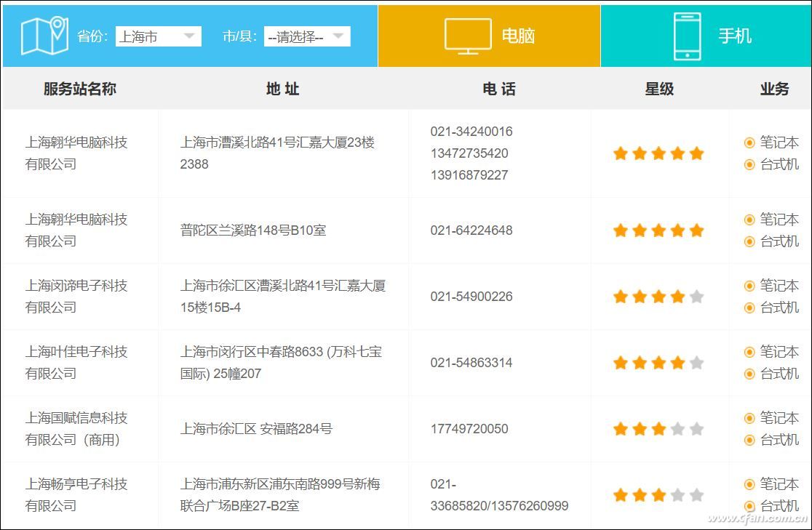
Task: Click the last gray star of 上海畅亨's rating
Action: [x=698, y=494]
